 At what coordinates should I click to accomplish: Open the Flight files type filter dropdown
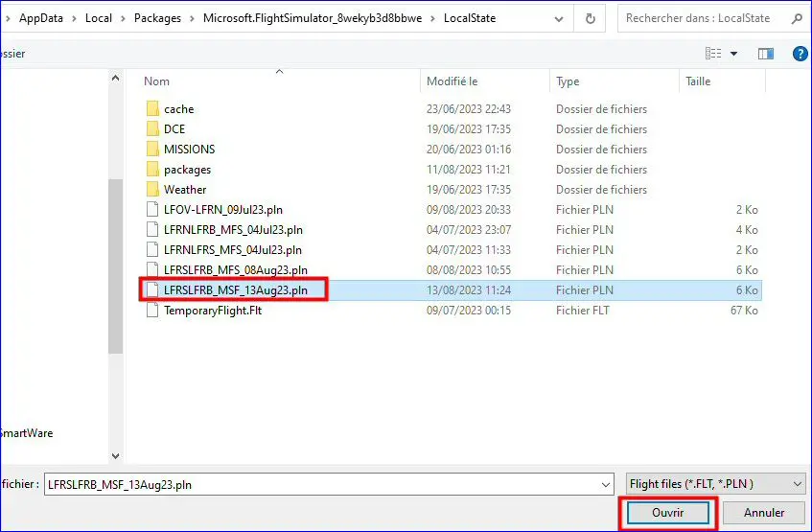coord(797,484)
